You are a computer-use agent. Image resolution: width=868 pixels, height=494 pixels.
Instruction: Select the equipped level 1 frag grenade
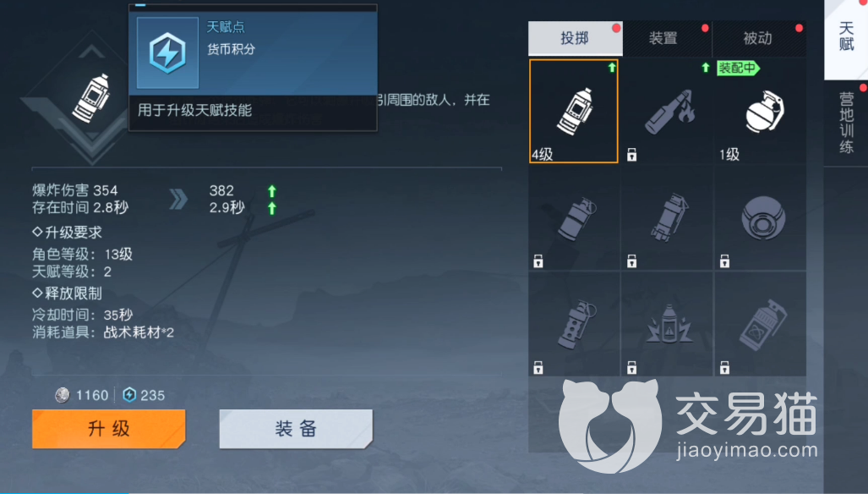click(761, 112)
